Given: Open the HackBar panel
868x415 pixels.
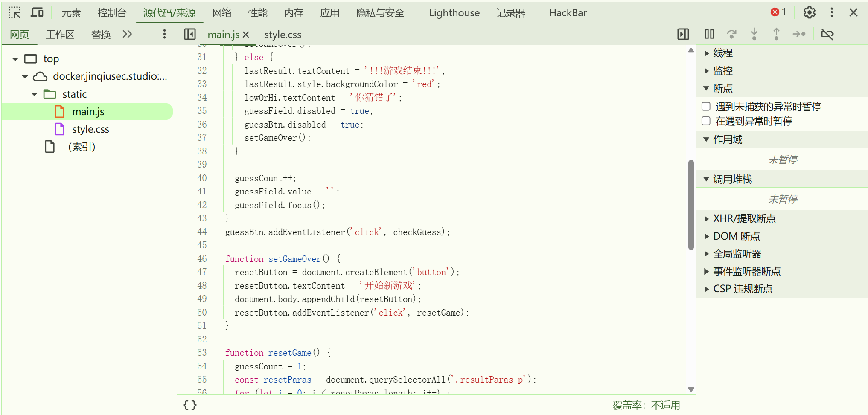Looking at the screenshot, I should pos(567,12).
